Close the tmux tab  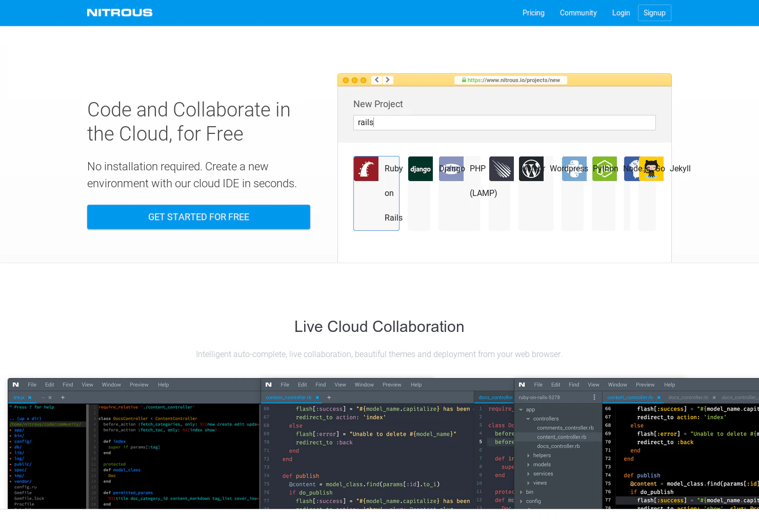[30, 398]
